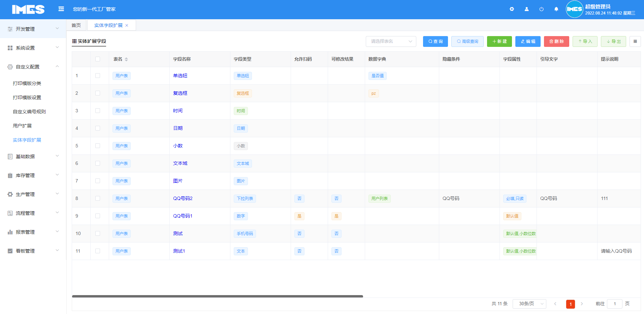The width and height of the screenshot is (644, 314).
Task: Click the 导出 button
Action: point(613,41)
